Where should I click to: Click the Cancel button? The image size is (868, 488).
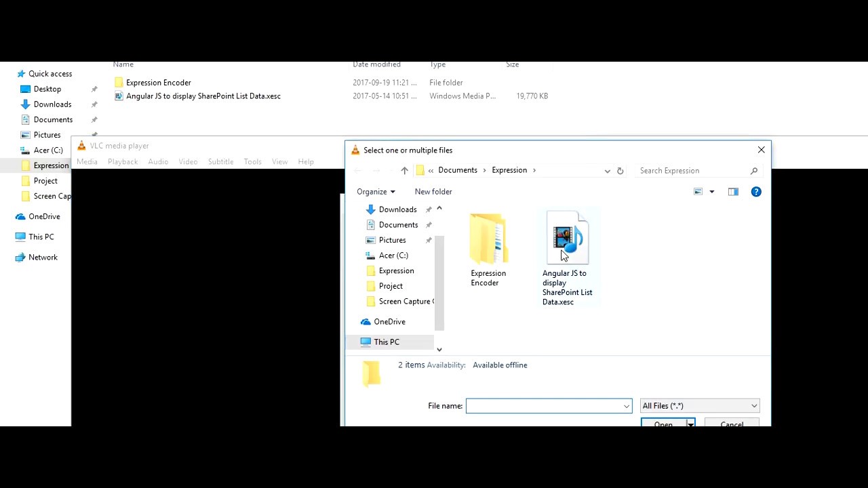pos(732,424)
